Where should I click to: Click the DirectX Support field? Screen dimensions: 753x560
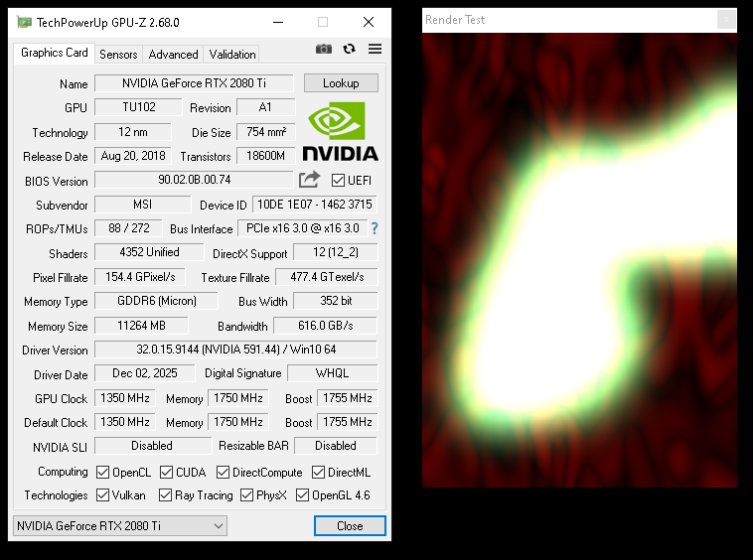click(335, 252)
